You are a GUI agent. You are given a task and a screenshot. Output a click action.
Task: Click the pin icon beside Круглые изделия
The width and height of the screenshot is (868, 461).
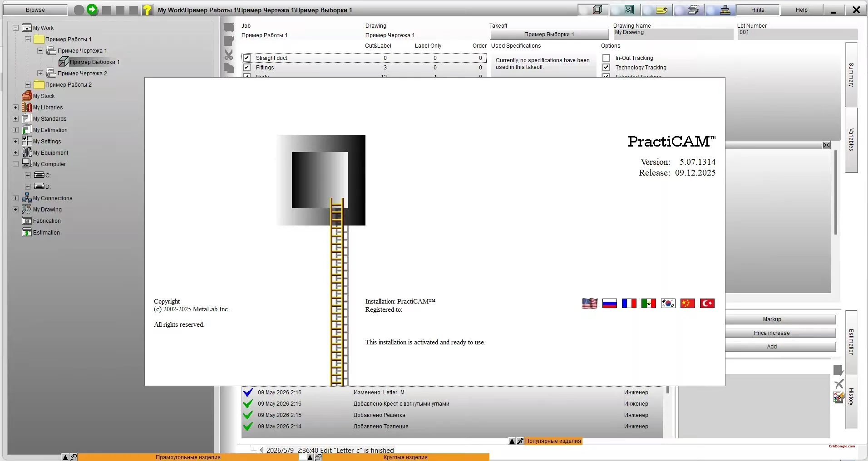(318, 457)
